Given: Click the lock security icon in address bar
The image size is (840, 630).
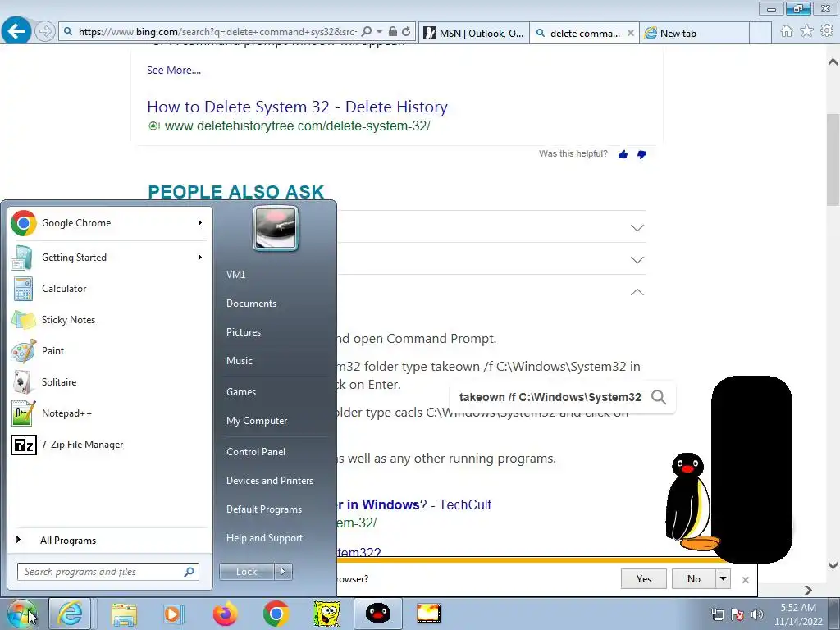Looking at the screenshot, I should [x=393, y=32].
